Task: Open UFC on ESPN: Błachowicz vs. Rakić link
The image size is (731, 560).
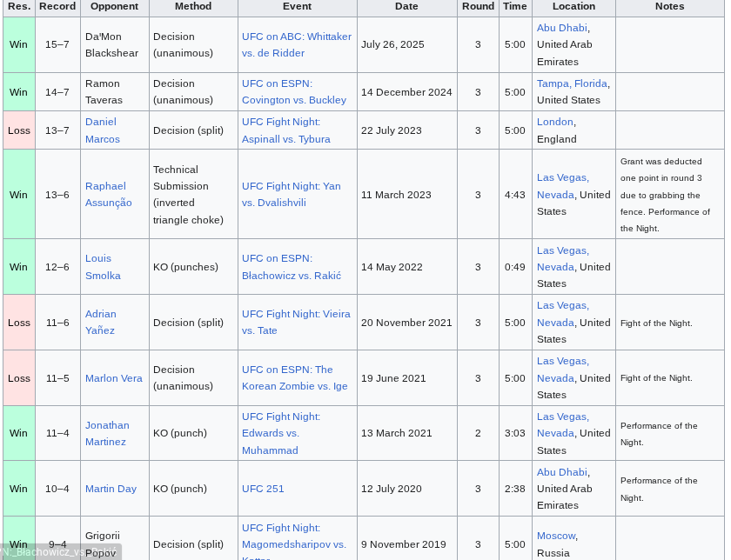Action: (x=292, y=267)
